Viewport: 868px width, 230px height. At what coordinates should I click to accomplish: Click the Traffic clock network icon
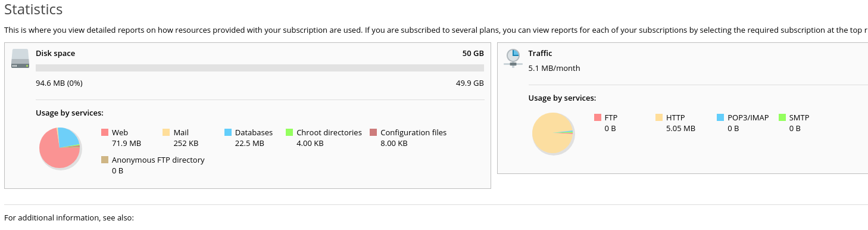(x=513, y=58)
